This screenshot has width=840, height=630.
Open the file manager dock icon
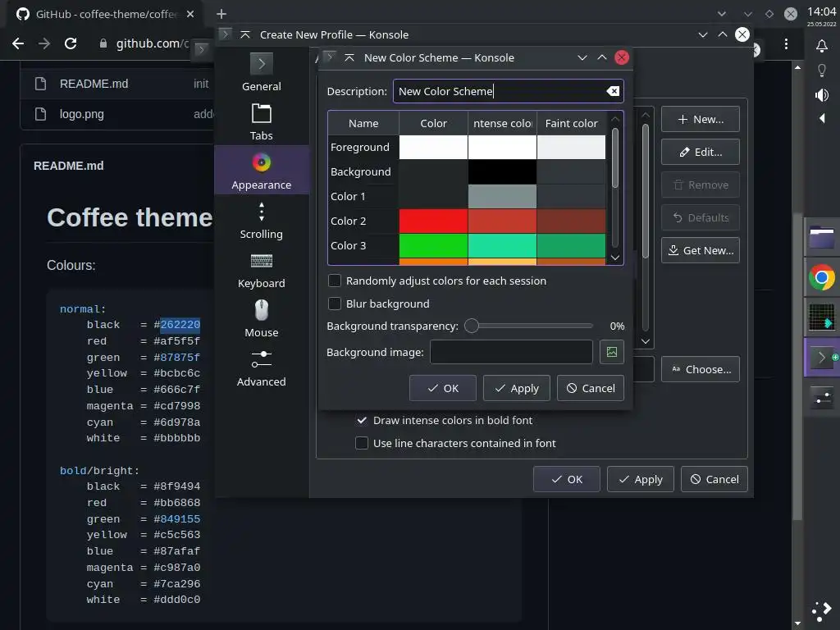point(822,238)
